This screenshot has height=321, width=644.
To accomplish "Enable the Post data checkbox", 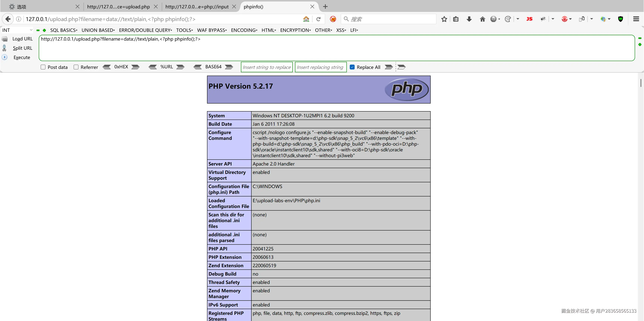I will click(x=43, y=67).
